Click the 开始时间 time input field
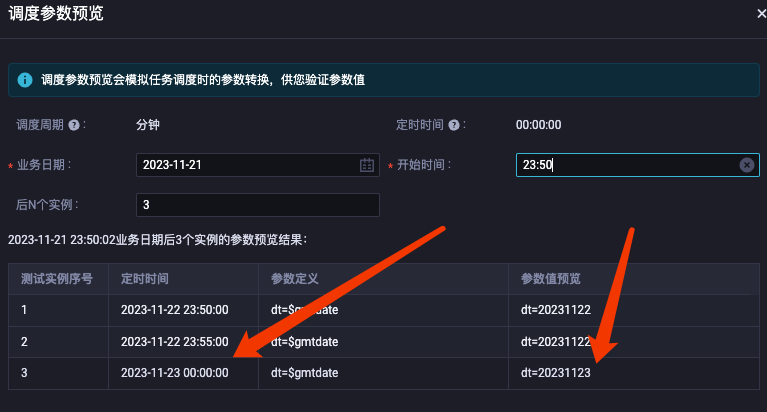This screenshot has width=767, height=412. point(637,165)
